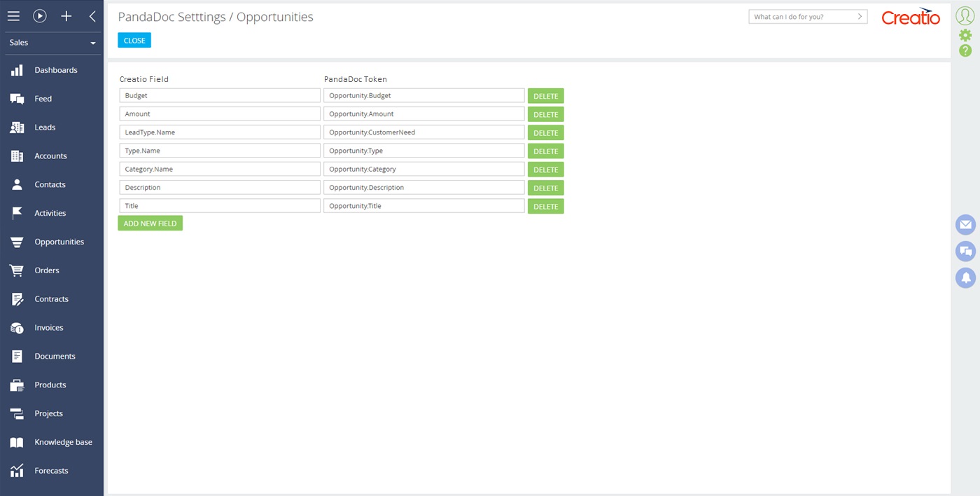Screen dimensions: 980x496
Task: Delete the Budget field mapping
Action: tap(546, 96)
